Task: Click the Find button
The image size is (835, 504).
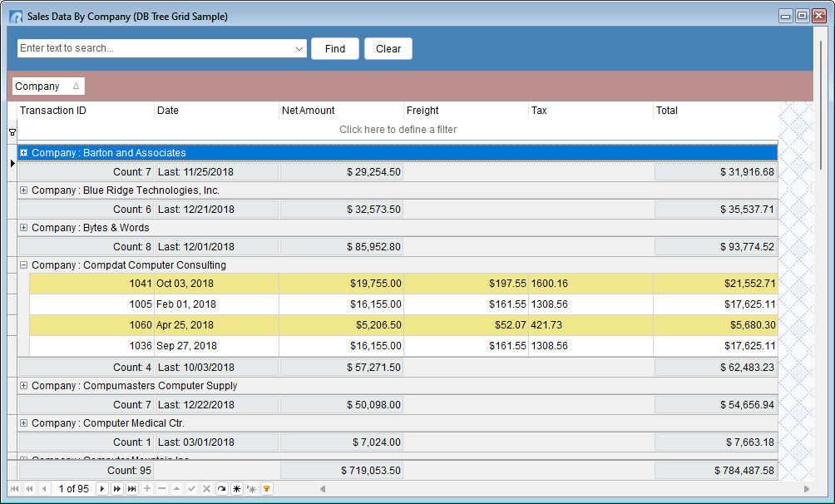Action: tap(335, 48)
